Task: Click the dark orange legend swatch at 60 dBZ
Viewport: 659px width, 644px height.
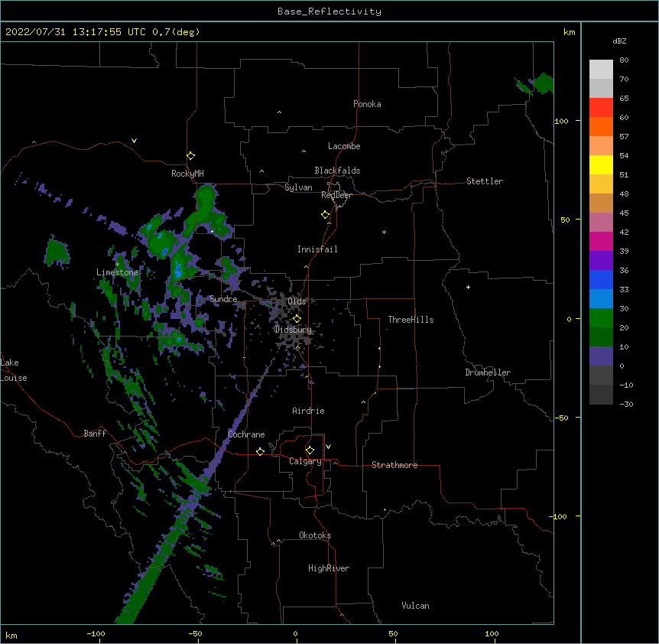Action: (x=601, y=126)
